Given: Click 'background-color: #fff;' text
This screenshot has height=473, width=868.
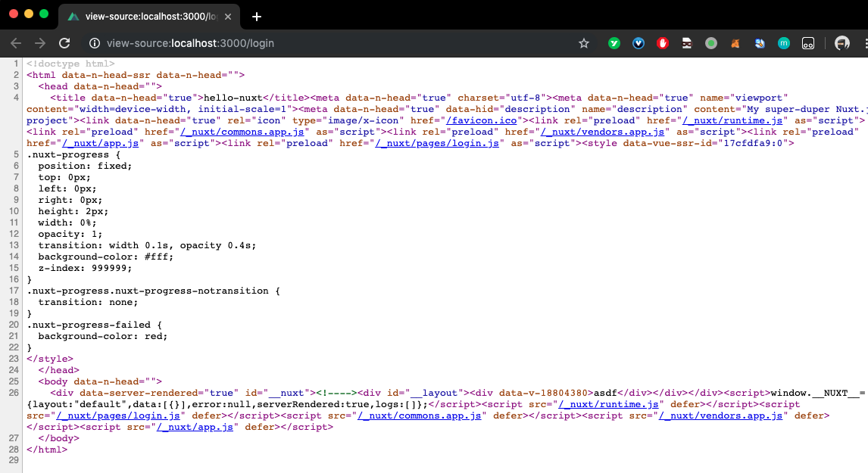Looking at the screenshot, I should (105, 257).
